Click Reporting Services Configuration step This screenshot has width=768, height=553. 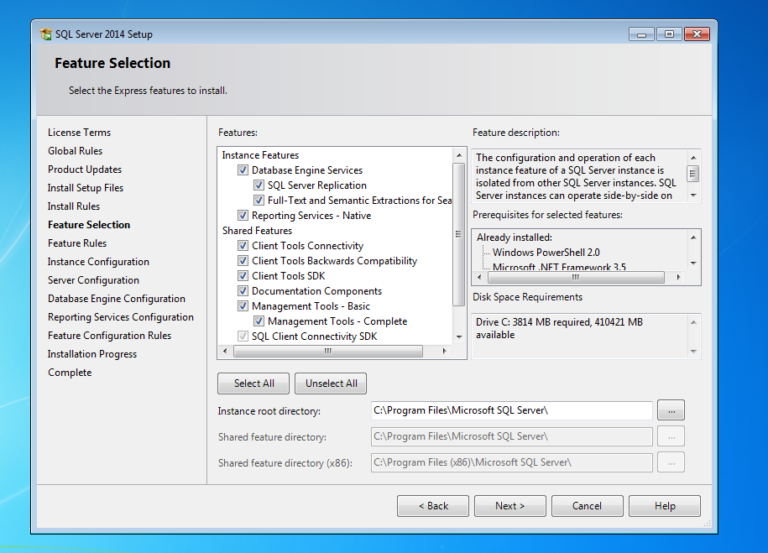[120, 317]
